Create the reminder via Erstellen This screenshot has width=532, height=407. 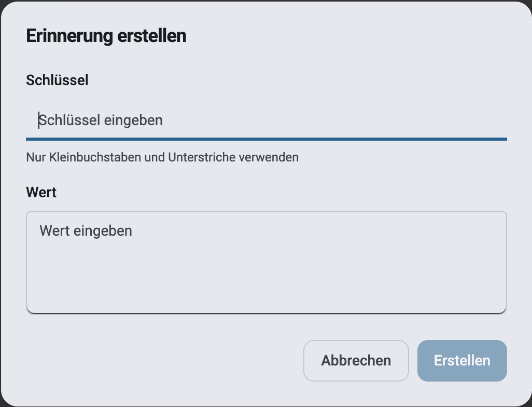pyautogui.click(x=462, y=360)
